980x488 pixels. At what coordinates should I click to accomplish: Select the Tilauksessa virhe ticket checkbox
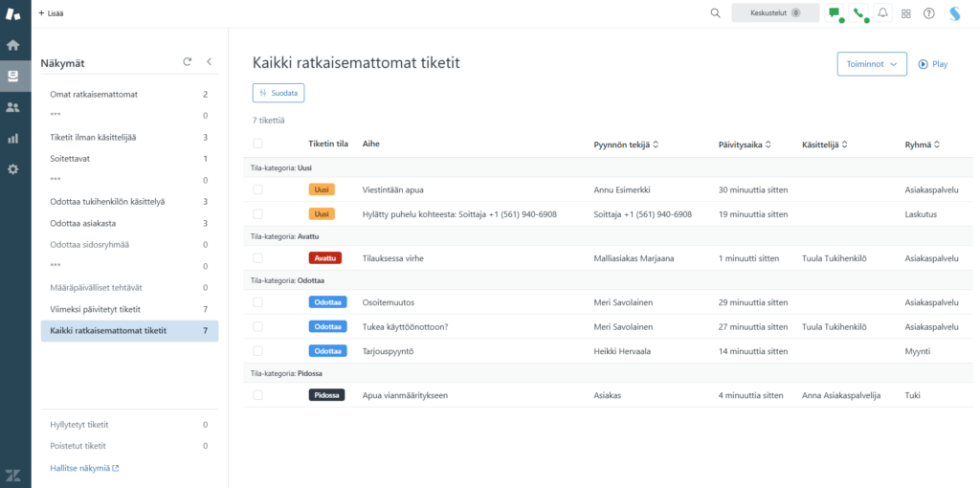point(257,258)
